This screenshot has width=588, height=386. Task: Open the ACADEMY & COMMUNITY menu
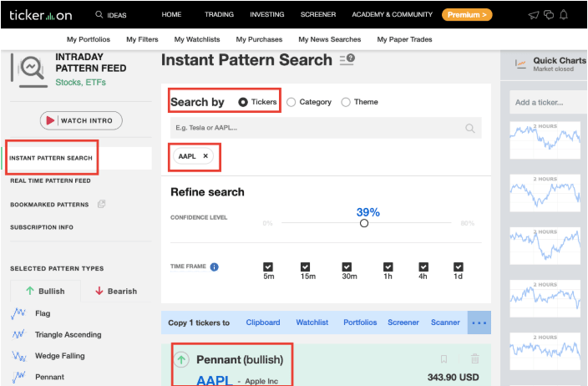click(x=392, y=15)
